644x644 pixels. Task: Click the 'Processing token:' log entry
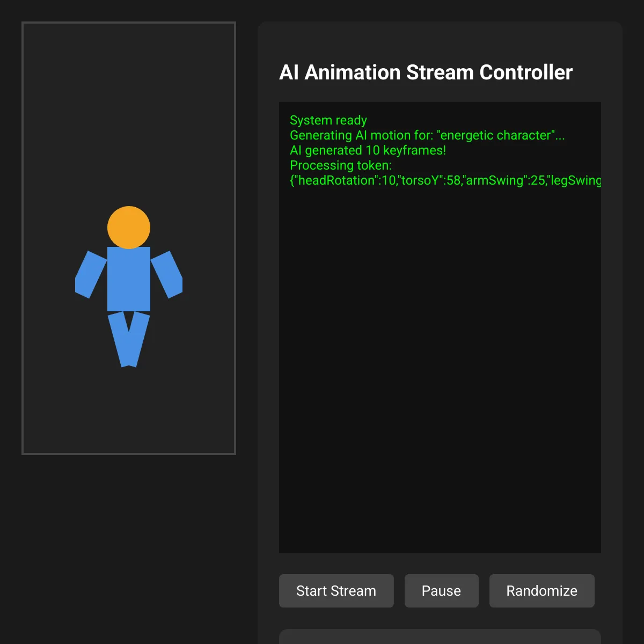(341, 165)
